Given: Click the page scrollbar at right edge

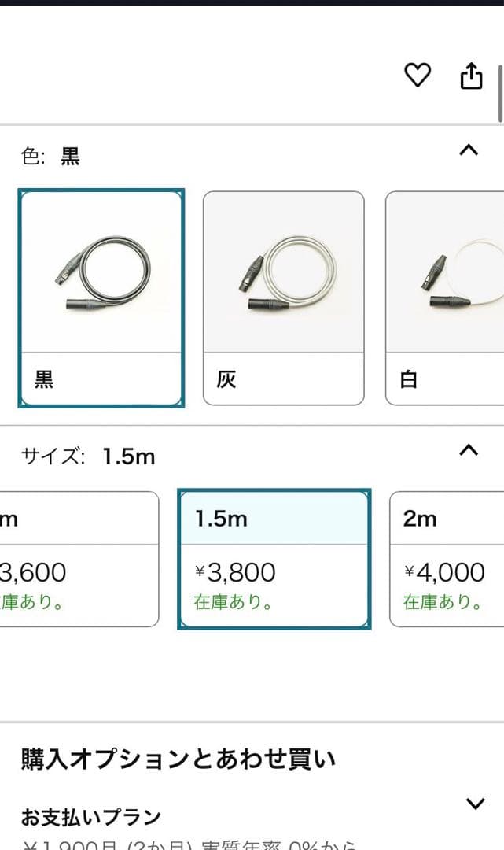Looking at the screenshot, I should click(500, 94).
